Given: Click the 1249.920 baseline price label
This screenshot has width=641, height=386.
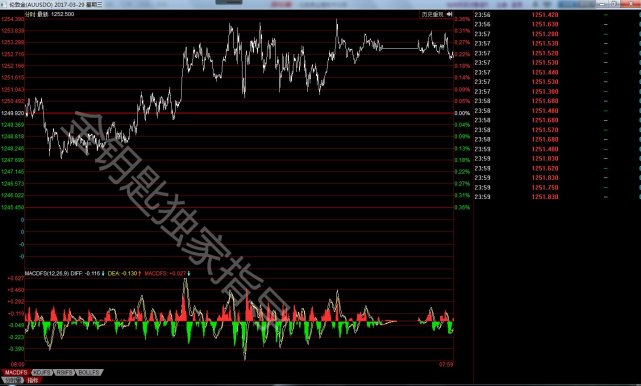Looking at the screenshot, I should click(x=13, y=113).
